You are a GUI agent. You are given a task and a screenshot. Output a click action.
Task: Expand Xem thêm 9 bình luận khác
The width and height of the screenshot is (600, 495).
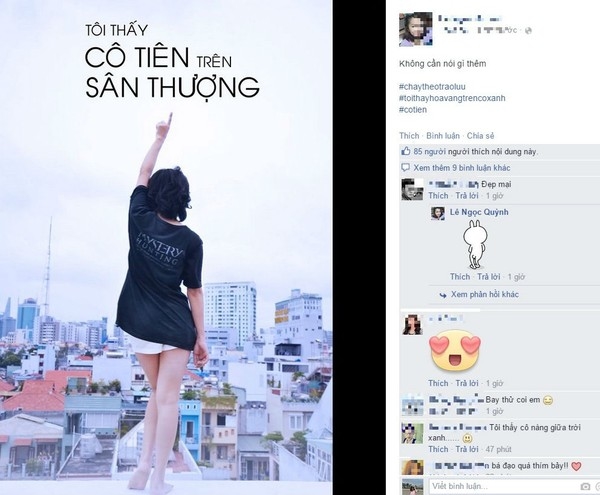tap(461, 168)
